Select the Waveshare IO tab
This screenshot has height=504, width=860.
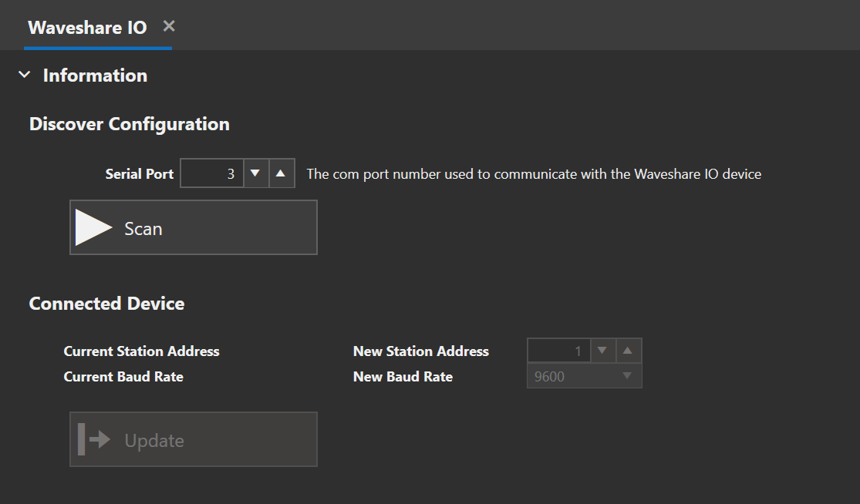tap(87, 28)
